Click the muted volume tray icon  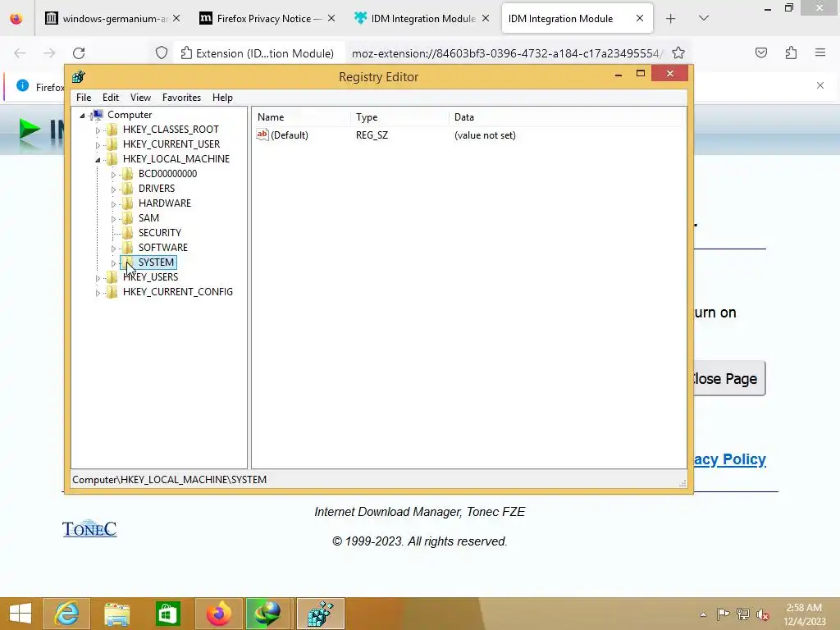click(x=763, y=614)
